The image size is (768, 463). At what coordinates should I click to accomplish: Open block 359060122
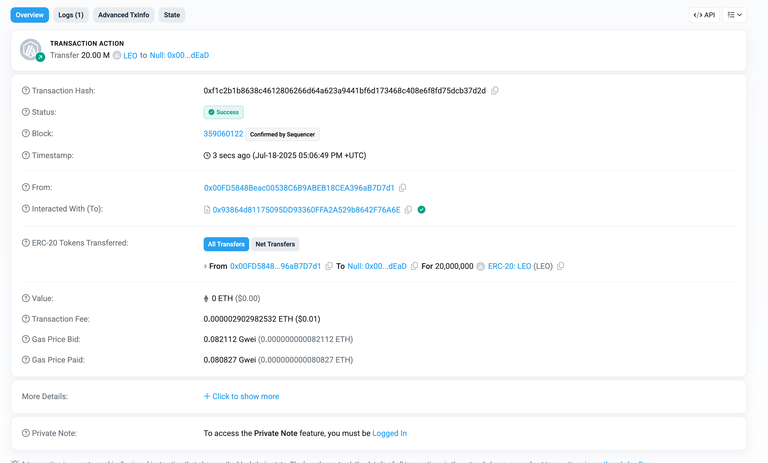click(223, 134)
